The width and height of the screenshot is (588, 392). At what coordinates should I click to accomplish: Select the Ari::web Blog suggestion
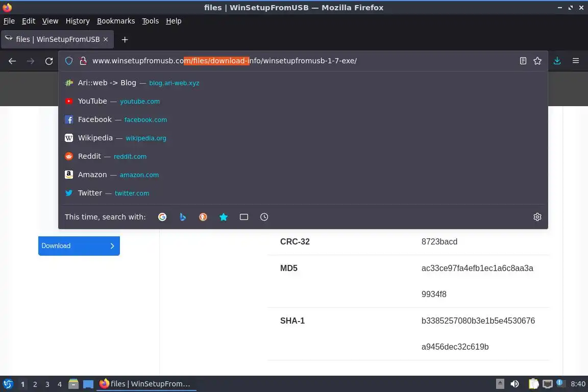(x=303, y=83)
